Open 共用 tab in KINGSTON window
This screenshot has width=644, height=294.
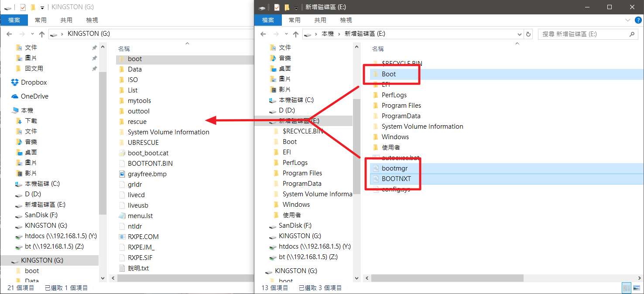(66, 20)
